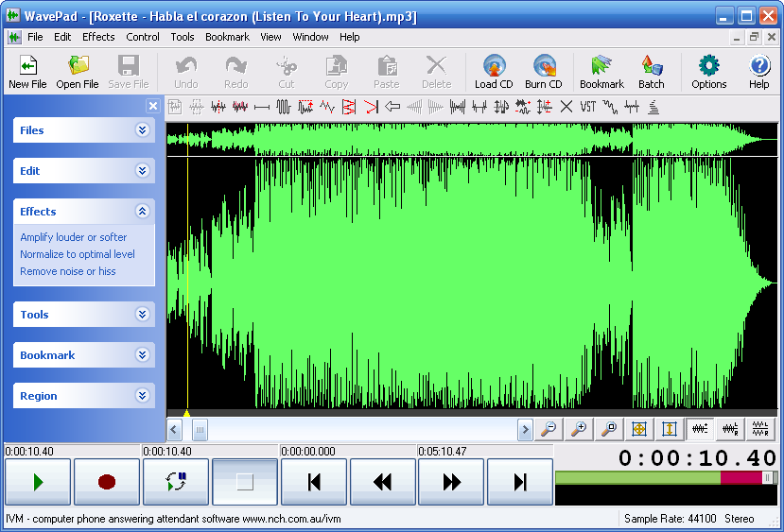The image size is (784, 532).
Task: Open the Edit menu
Action: pos(62,37)
